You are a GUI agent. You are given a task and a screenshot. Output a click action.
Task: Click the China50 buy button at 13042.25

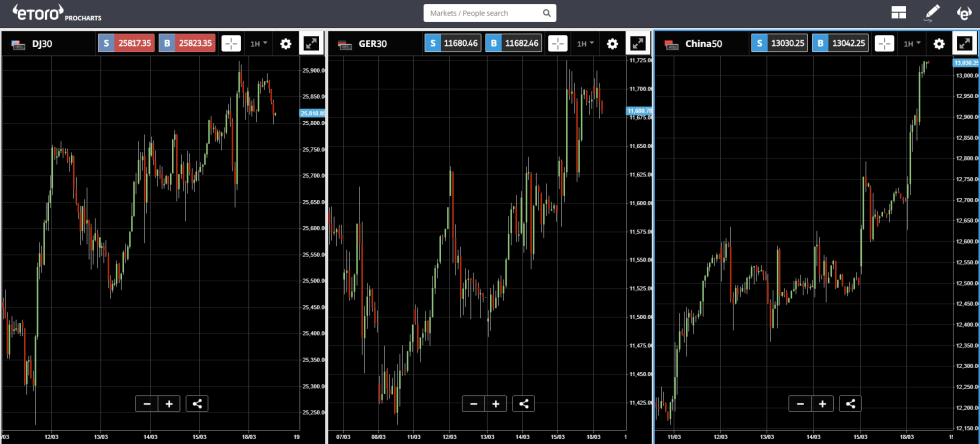pos(842,44)
